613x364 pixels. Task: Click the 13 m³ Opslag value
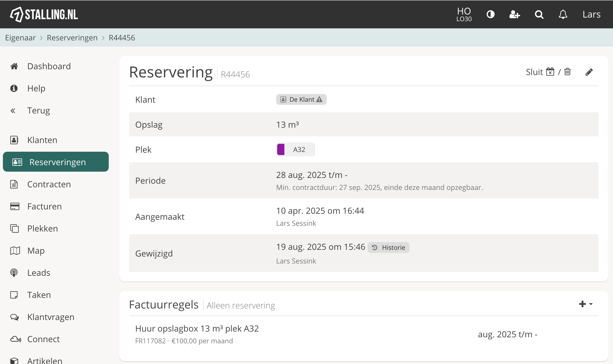(287, 125)
